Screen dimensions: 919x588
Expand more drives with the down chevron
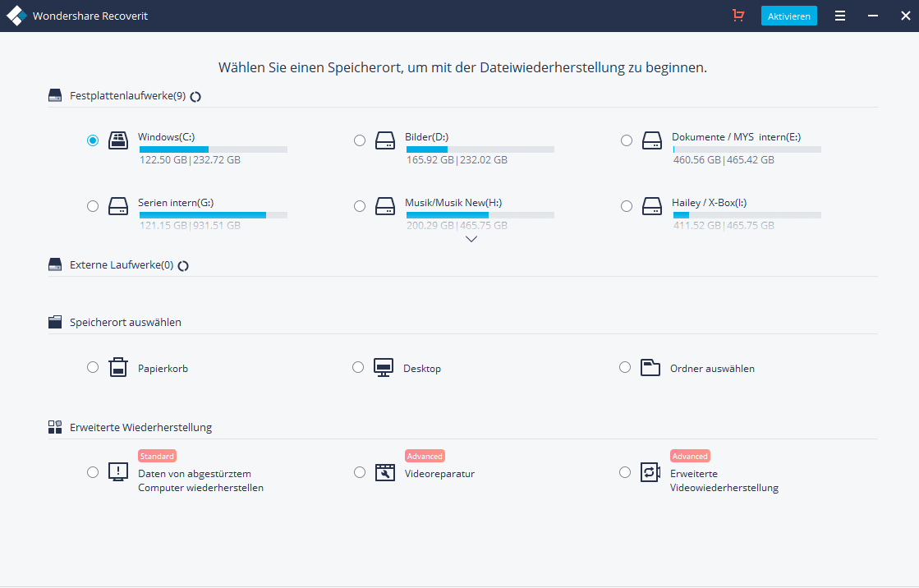click(x=471, y=239)
